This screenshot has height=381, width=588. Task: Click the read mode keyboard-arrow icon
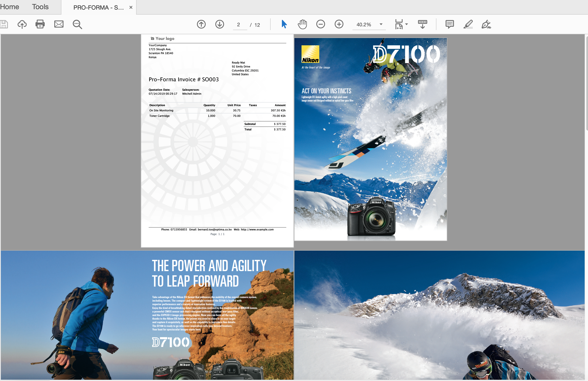[422, 24]
